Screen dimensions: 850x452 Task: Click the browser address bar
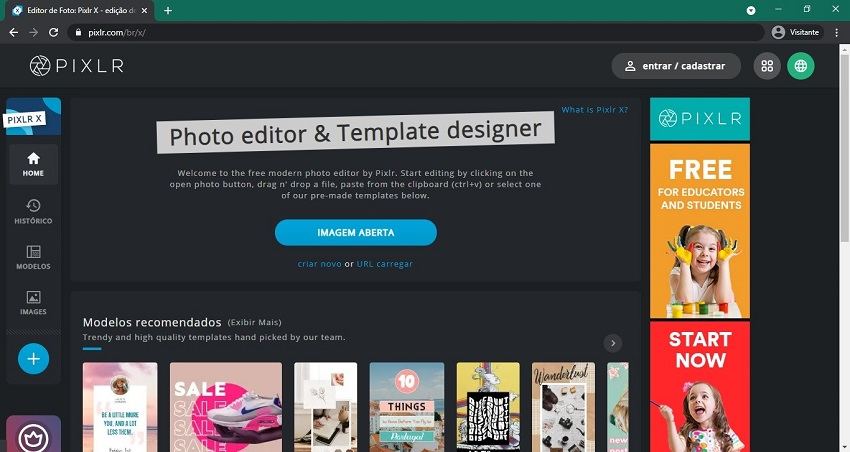(400, 32)
